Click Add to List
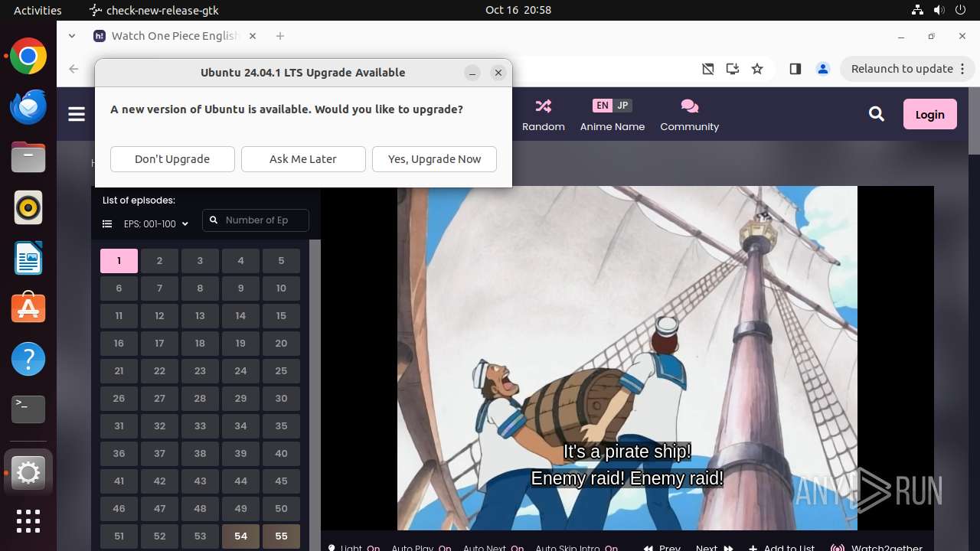The height and width of the screenshot is (551, 980). click(782, 548)
